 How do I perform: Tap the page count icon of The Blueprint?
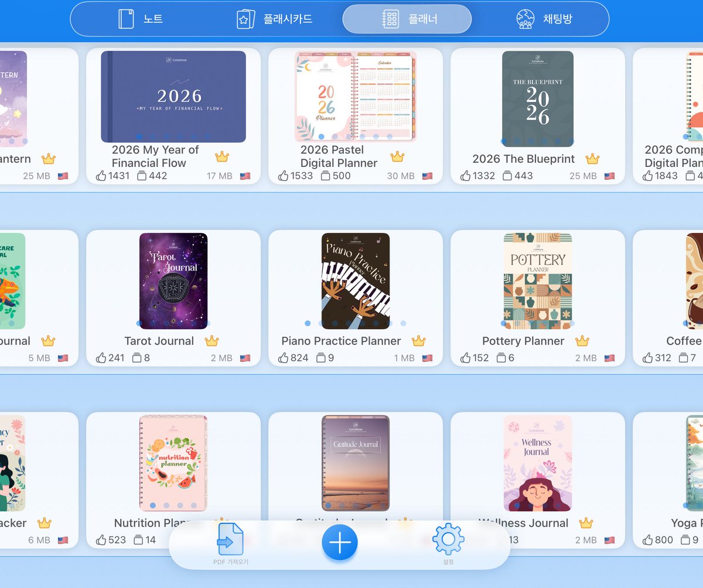507,175
